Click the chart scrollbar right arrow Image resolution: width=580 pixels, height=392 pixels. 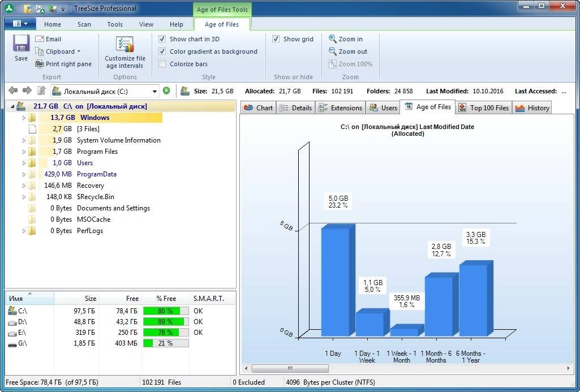[569, 368]
